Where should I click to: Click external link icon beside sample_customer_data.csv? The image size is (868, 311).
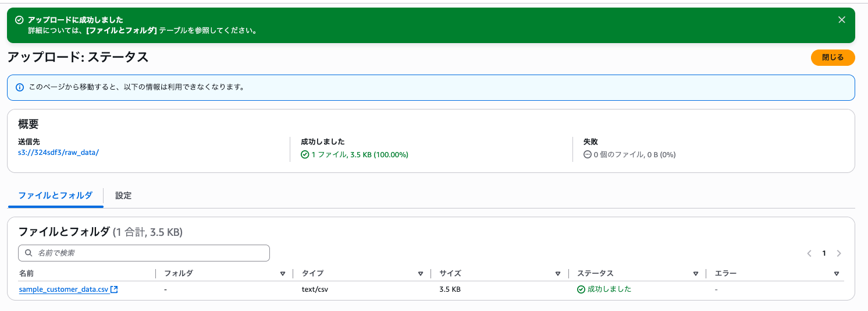tap(114, 289)
